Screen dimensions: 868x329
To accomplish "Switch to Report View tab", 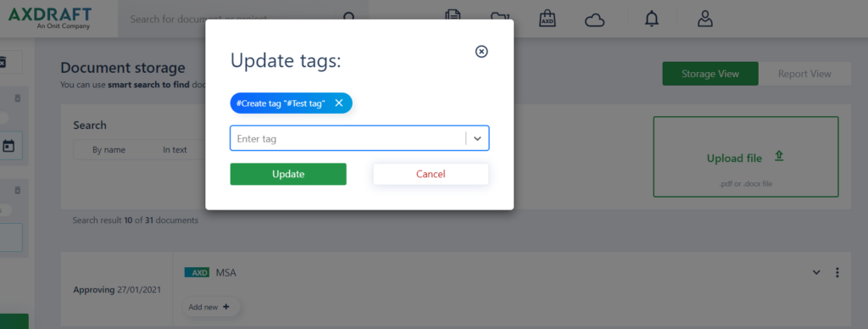I will coord(804,74).
